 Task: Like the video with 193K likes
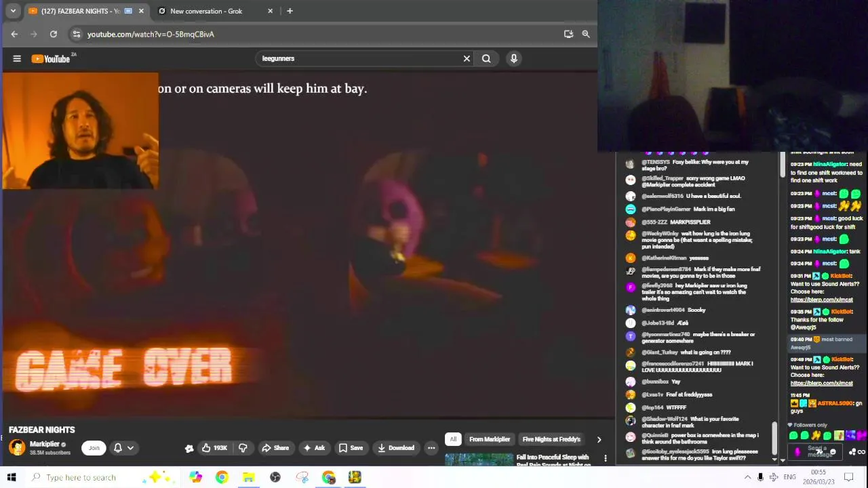[214, 448]
